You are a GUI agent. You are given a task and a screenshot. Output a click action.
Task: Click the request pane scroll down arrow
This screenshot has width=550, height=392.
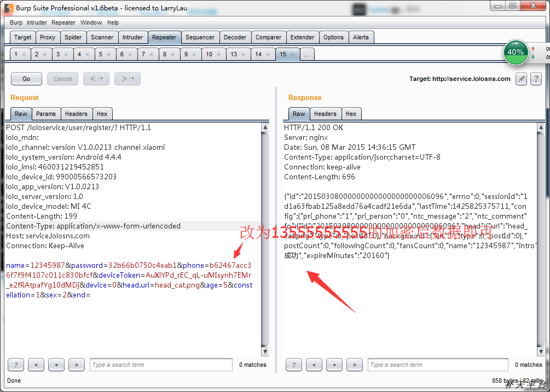[265, 352]
